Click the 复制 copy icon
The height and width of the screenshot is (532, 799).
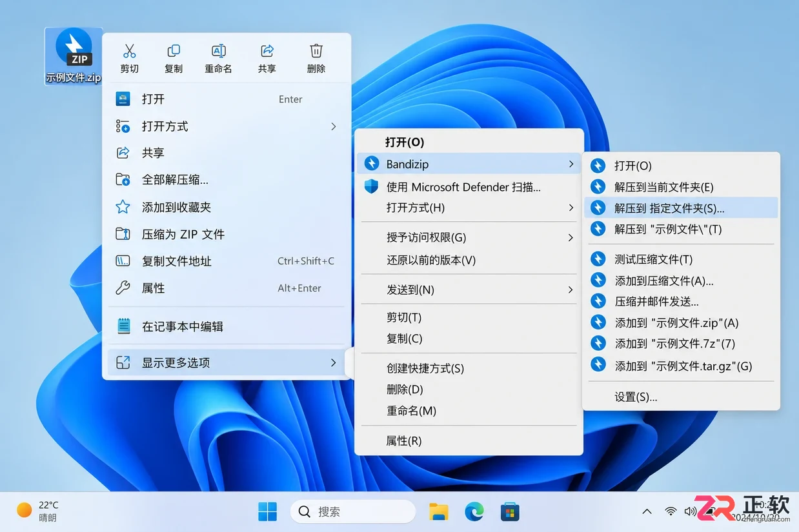coord(174,51)
